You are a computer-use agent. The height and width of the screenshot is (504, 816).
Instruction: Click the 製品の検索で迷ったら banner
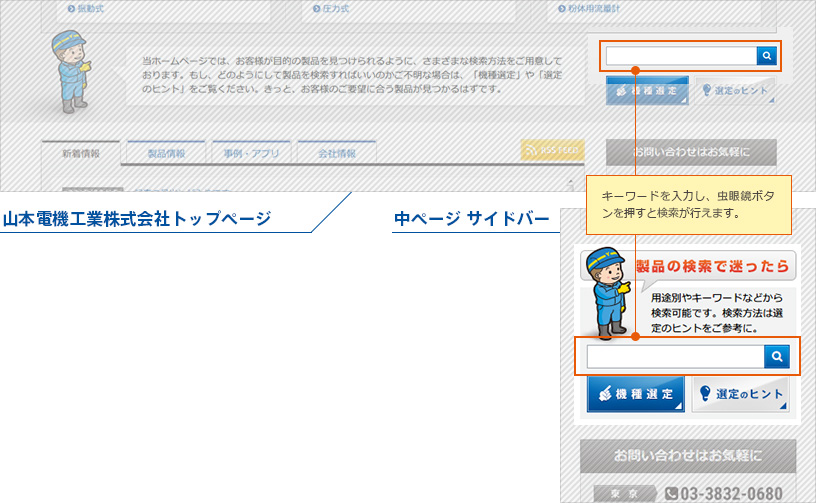click(712, 266)
